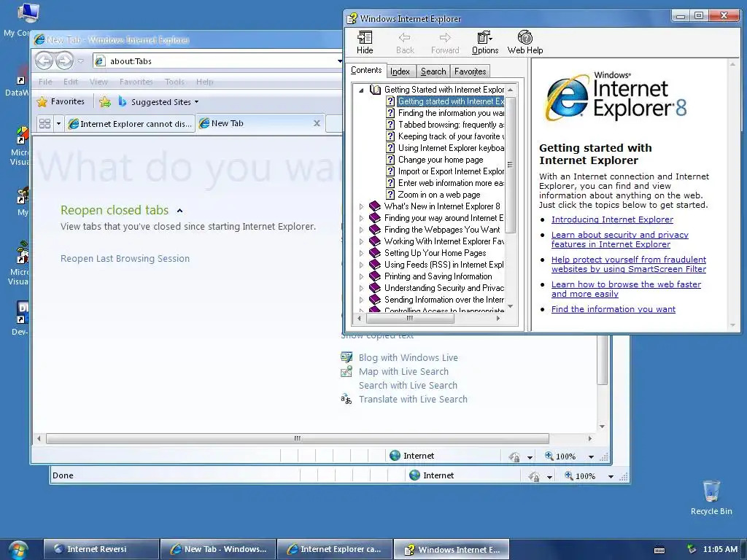Viewport: 747px width, 560px height.
Task: Click the keyboard icon in system tray
Action: [x=659, y=550]
